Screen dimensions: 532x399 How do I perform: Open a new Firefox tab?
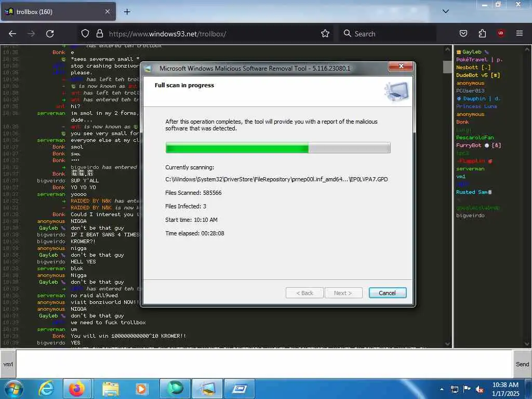(127, 11)
